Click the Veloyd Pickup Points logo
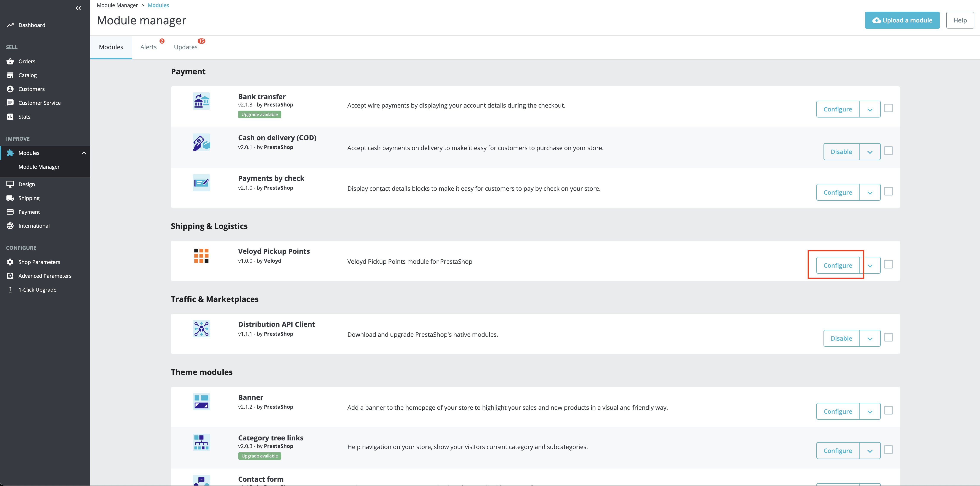 tap(201, 256)
